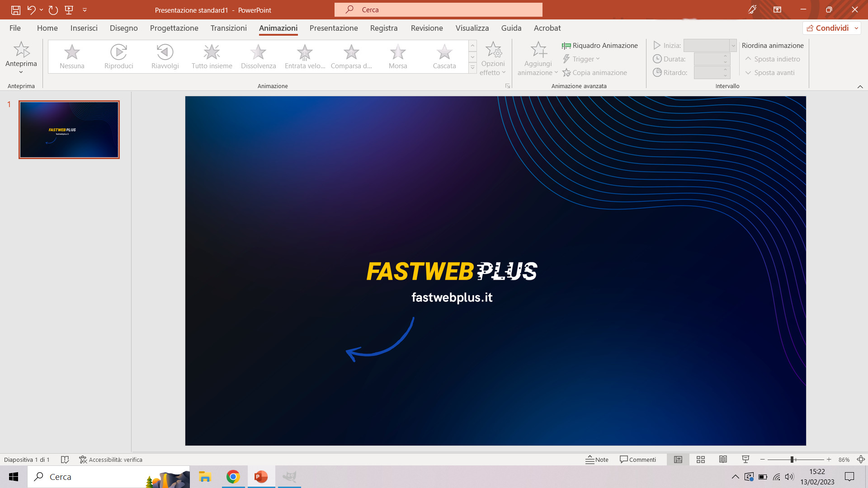Select the Riproduci animation option

point(118,56)
